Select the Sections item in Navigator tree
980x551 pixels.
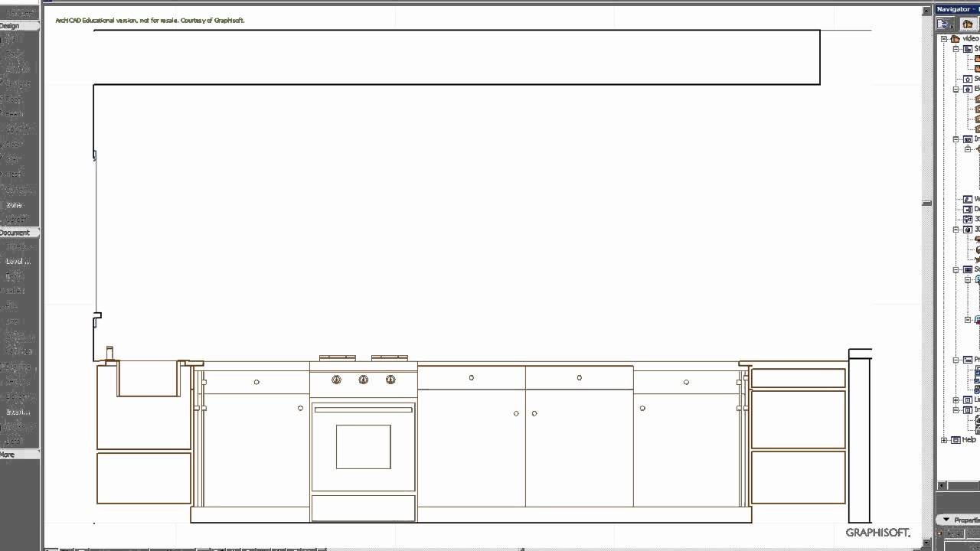click(x=972, y=78)
